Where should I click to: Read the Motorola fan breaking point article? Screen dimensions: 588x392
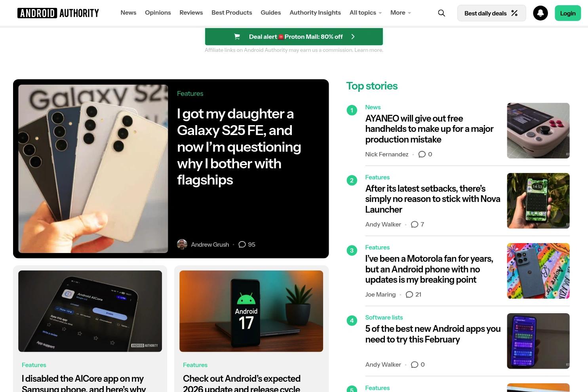click(429, 269)
